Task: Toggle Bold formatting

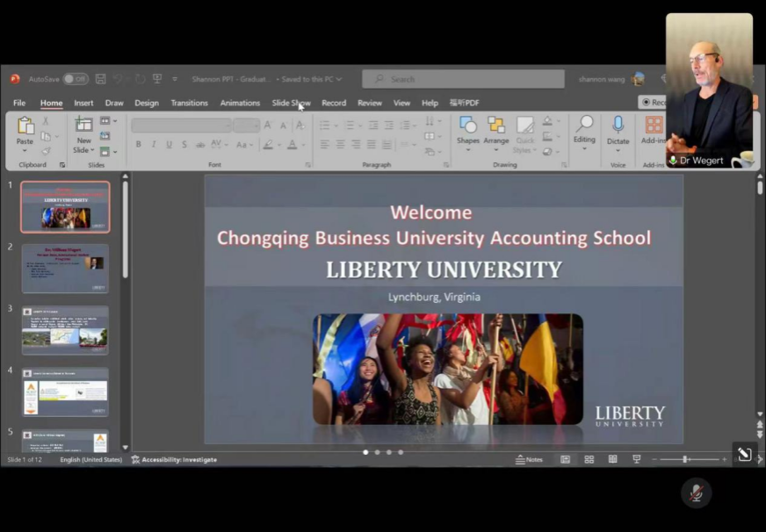Action: [138, 144]
